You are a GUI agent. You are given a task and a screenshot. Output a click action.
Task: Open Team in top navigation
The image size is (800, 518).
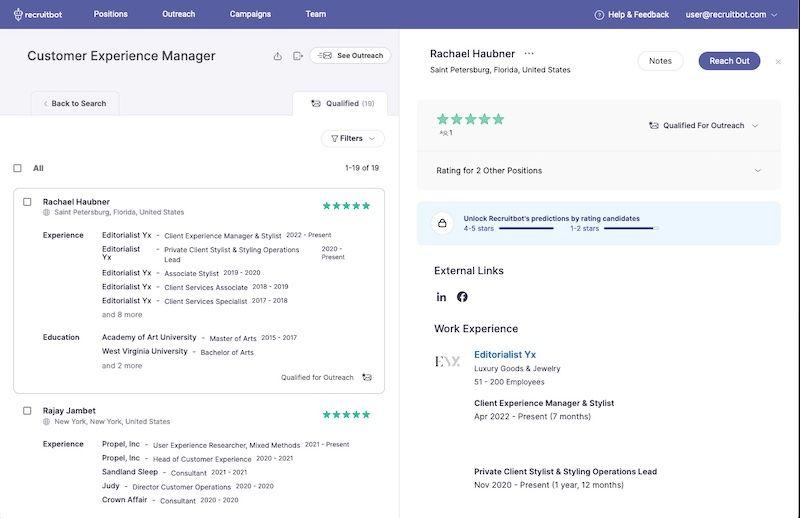click(316, 14)
